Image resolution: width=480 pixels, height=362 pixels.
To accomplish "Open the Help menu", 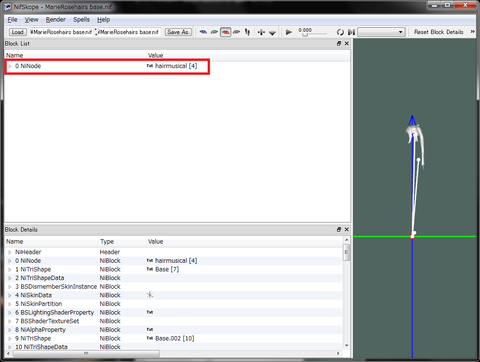I will (x=103, y=20).
